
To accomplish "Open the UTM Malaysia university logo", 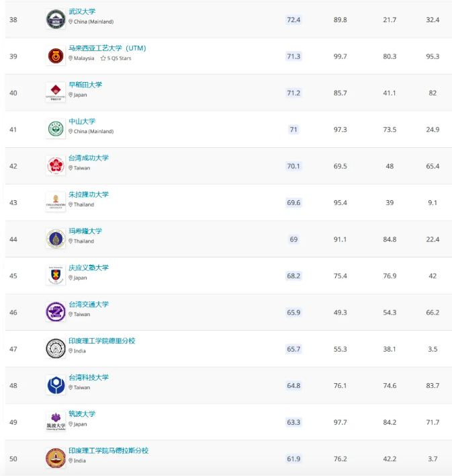I will click(56, 56).
